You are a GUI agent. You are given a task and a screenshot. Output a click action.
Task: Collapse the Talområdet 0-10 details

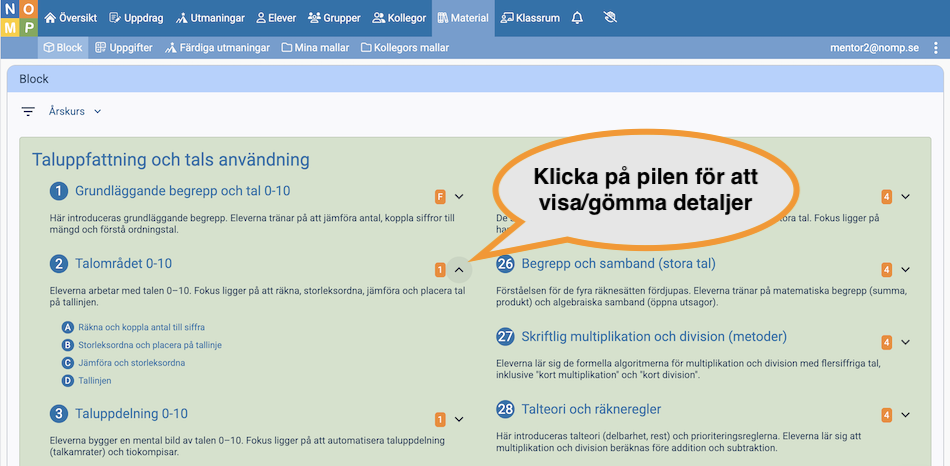pos(458,269)
